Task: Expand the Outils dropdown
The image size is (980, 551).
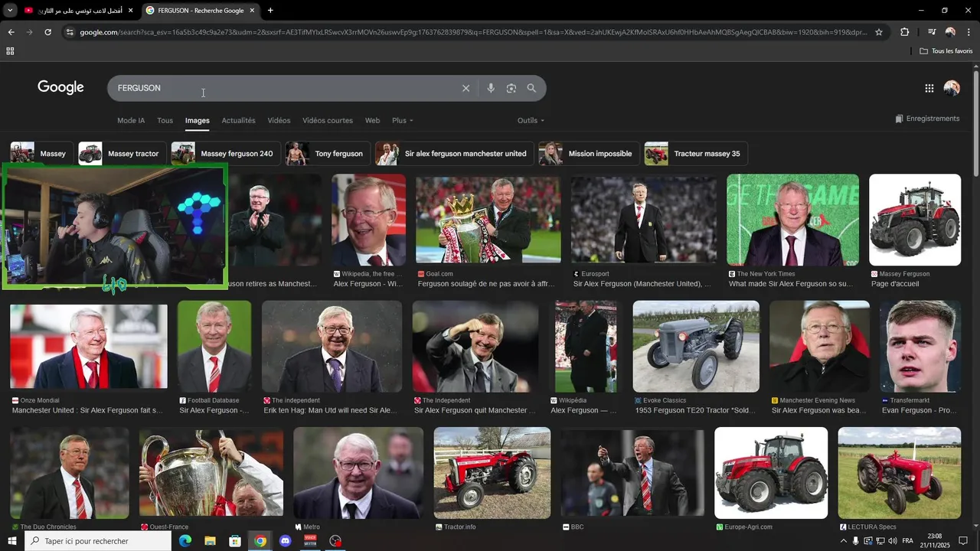Action: [x=531, y=120]
